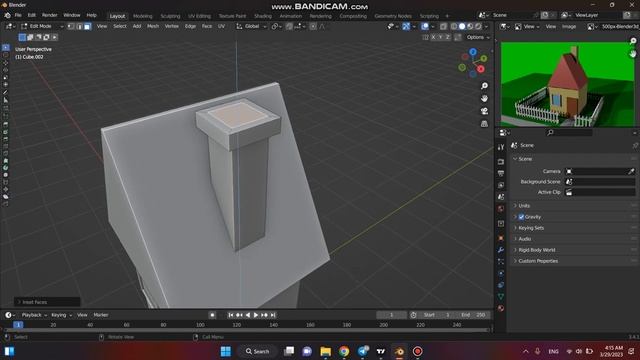Image resolution: width=640 pixels, height=360 pixels.
Task: Select vertex select mode
Action: point(71,26)
